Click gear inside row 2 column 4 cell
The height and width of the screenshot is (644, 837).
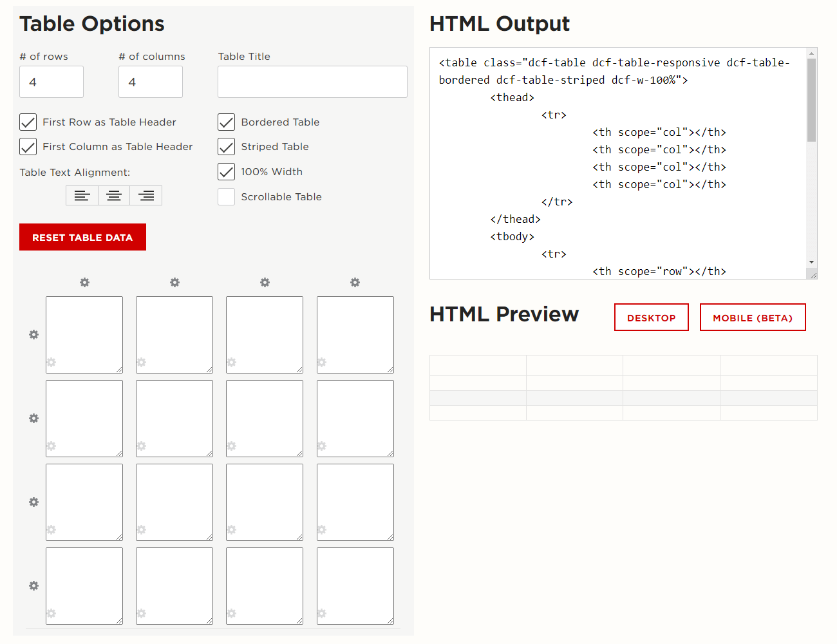(322, 446)
